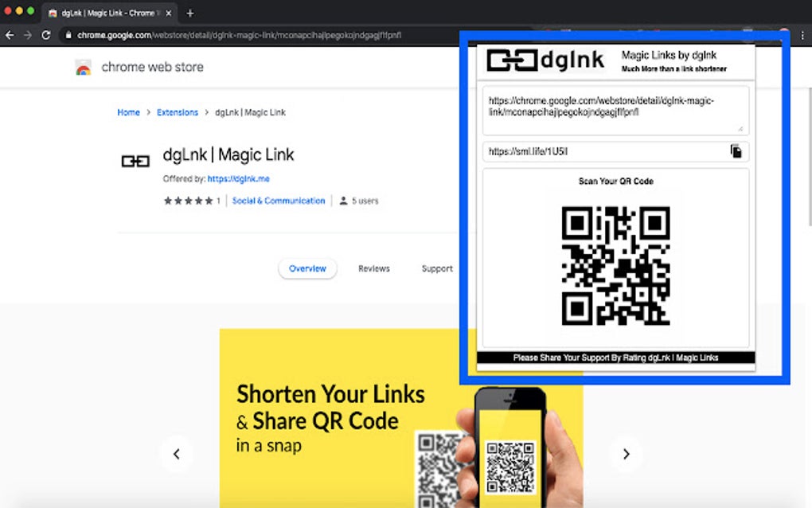
Task: Click the dglnk logo in the popup
Action: (x=545, y=60)
